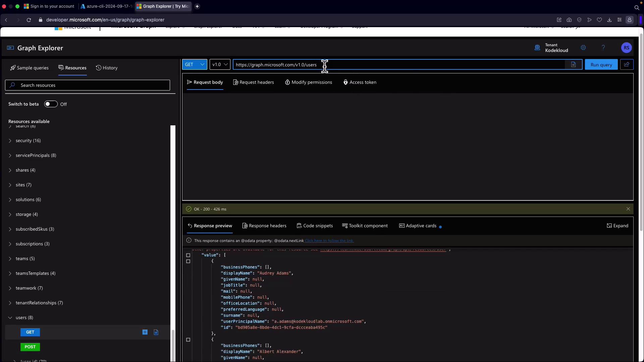Screen dimensions: 644x362
Task: Fold the Audrey Adams JSON object
Action: (188, 261)
